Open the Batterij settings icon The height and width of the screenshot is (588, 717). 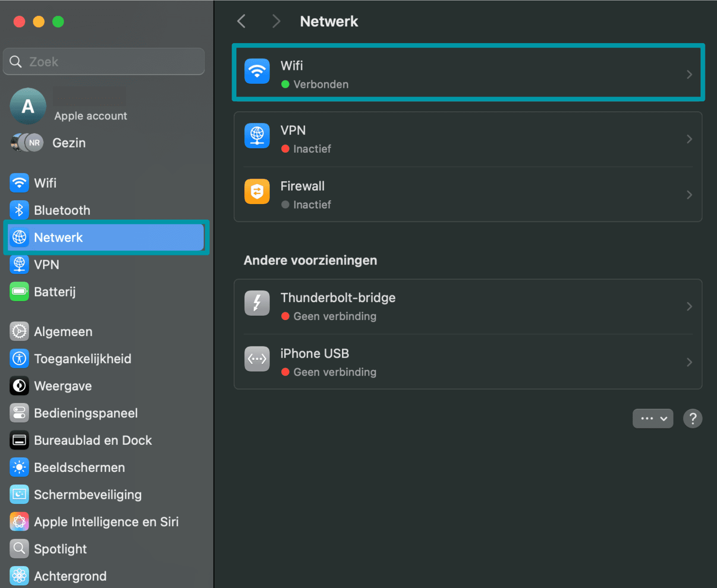[x=19, y=292]
